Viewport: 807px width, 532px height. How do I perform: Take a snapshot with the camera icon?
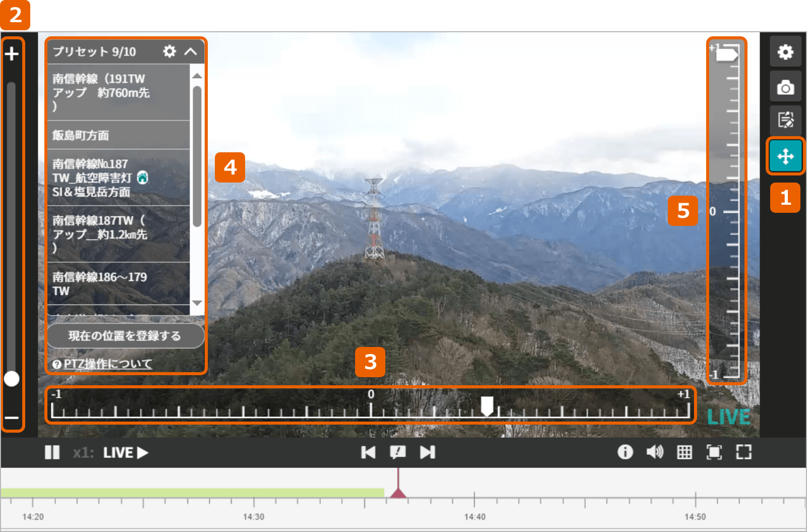click(785, 87)
